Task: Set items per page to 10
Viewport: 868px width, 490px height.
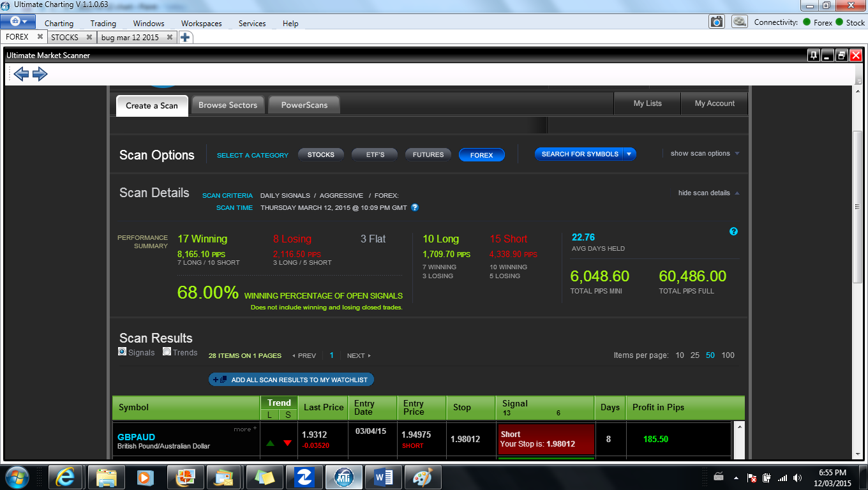Action: 680,355
